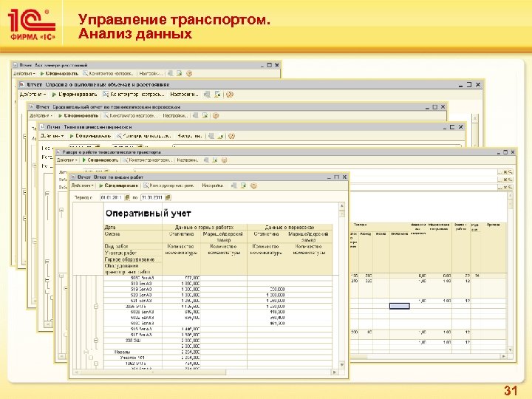Image resolution: width=532 pixels, height=399 pixels.
Task: Open 'Действия' menu in the rear-most report window
Action: [x=24, y=73]
